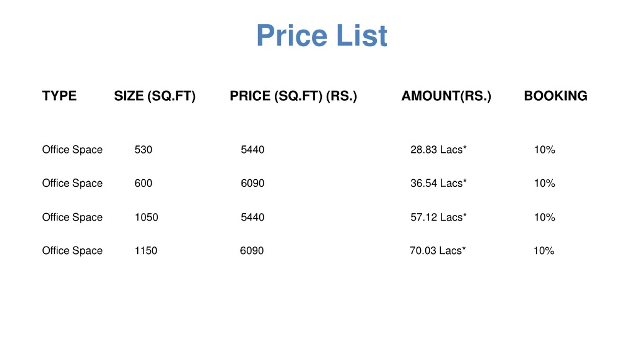
Task: Click the 36.54 Lacs* amount
Action: point(438,183)
